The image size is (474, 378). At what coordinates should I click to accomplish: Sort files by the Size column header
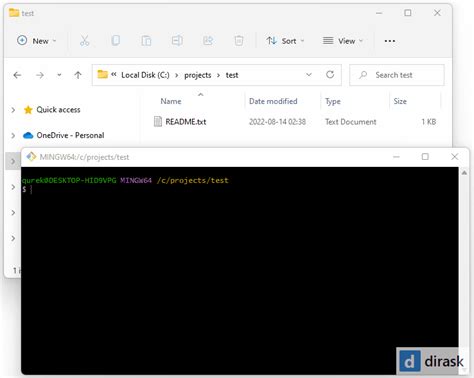point(400,101)
